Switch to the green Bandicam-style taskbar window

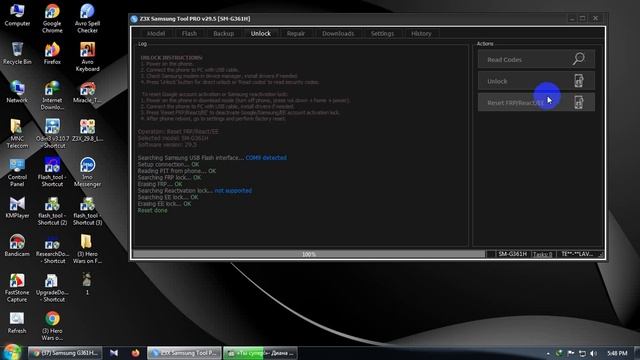[x=260, y=353]
